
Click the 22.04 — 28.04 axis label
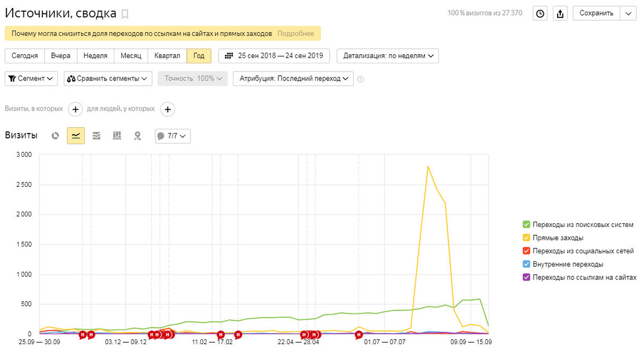[x=298, y=341]
